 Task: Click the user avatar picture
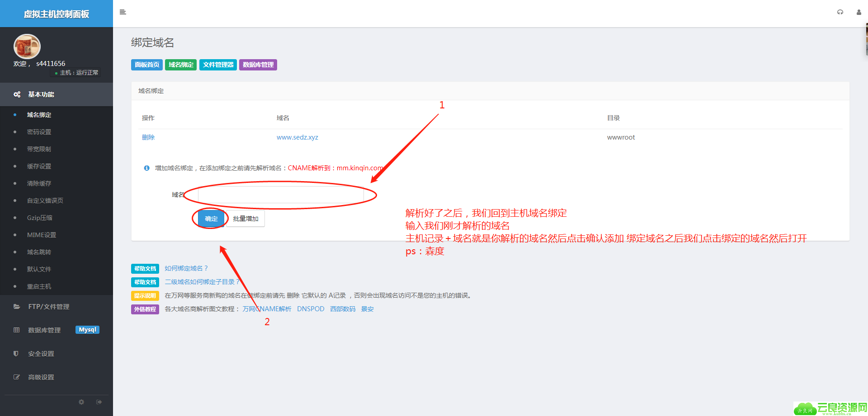27,47
